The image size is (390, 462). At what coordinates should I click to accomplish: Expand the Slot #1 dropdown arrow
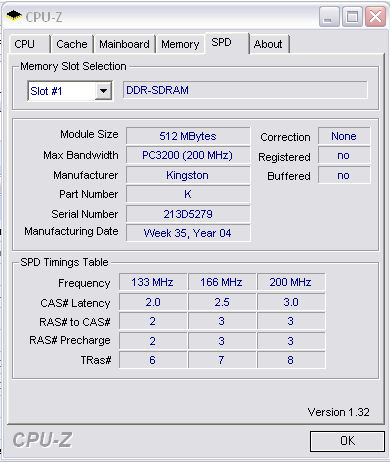(x=103, y=91)
